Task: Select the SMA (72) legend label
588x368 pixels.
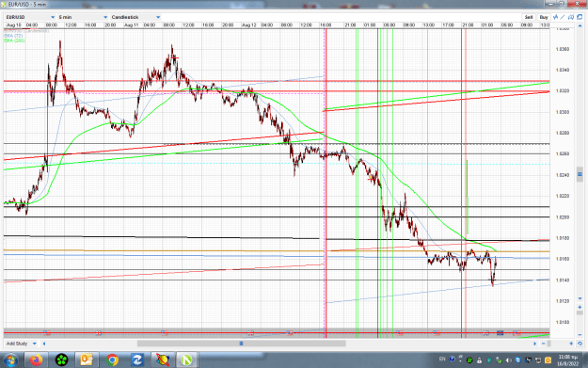Action: coord(13,36)
